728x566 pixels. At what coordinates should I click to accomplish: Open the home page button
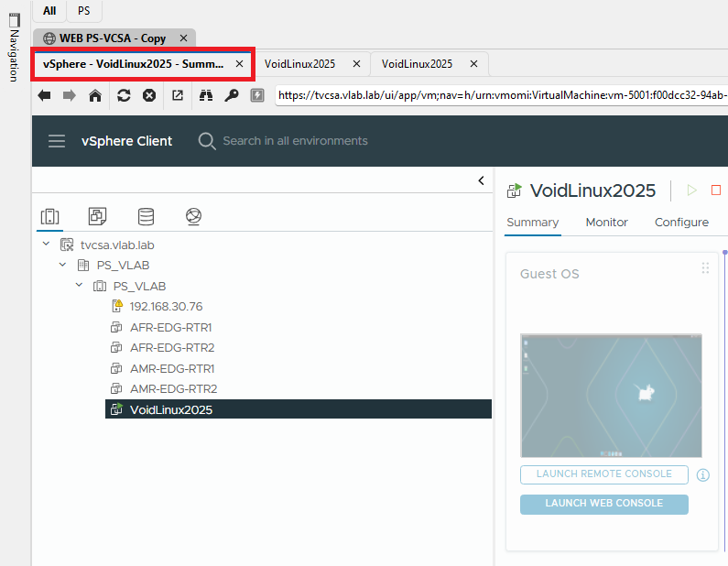pyautogui.click(x=95, y=95)
